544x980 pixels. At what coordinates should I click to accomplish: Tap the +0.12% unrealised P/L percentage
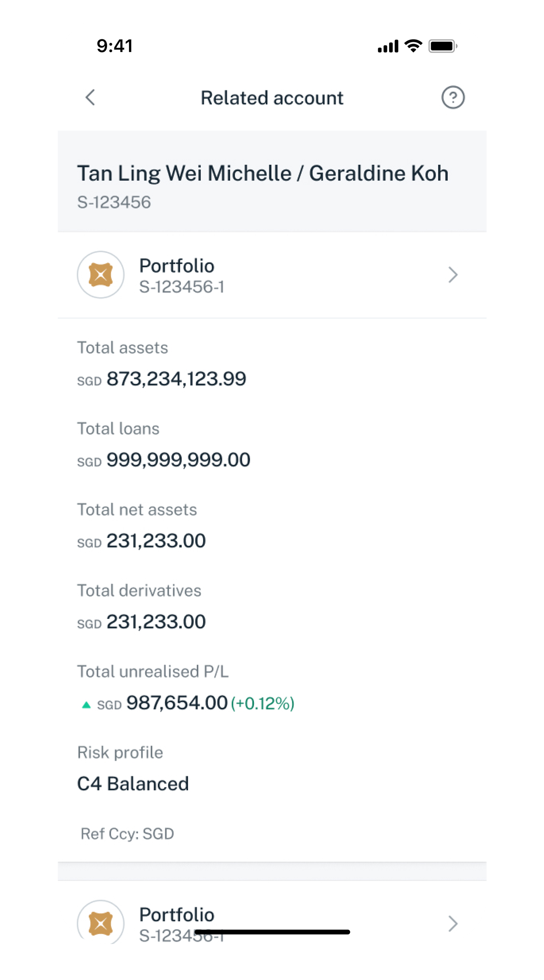(x=262, y=703)
